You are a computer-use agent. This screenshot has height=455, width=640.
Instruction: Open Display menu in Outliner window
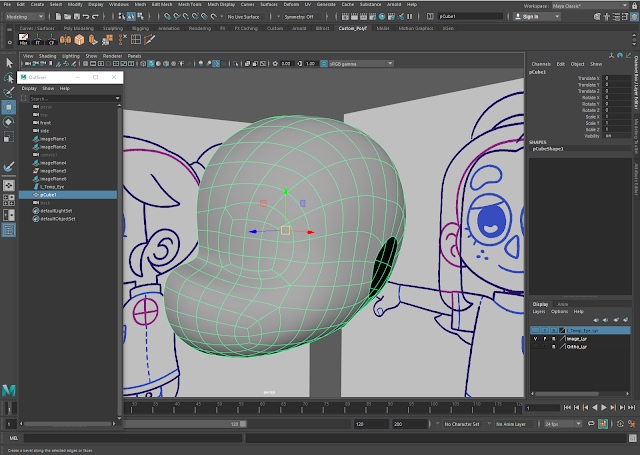click(29, 88)
